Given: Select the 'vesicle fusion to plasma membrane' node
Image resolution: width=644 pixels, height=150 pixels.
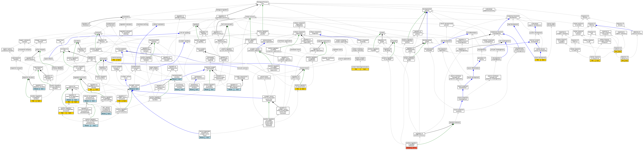Looking at the screenshot, I should (x=264, y=78).
